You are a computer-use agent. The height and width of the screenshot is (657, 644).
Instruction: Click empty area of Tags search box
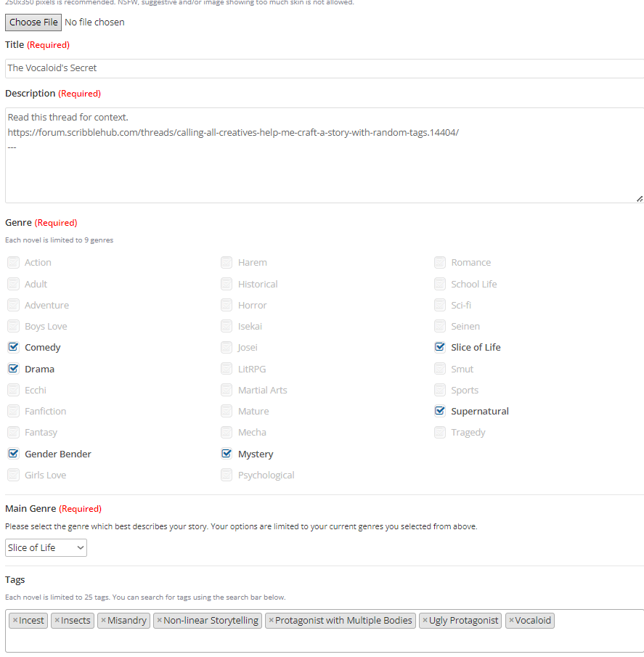click(x=324, y=640)
